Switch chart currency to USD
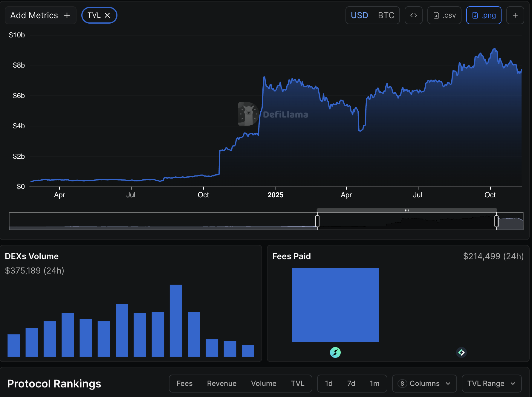Image resolution: width=532 pixels, height=397 pixels. pyautogui.click(x=359, y=15)
